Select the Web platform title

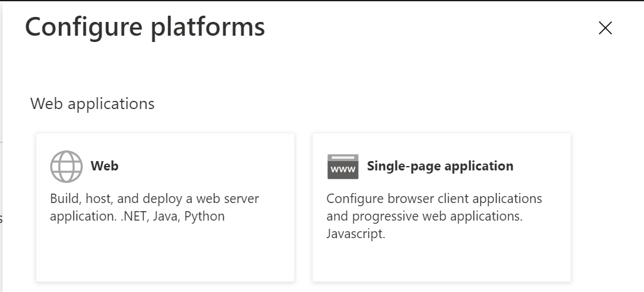[104, 166]
